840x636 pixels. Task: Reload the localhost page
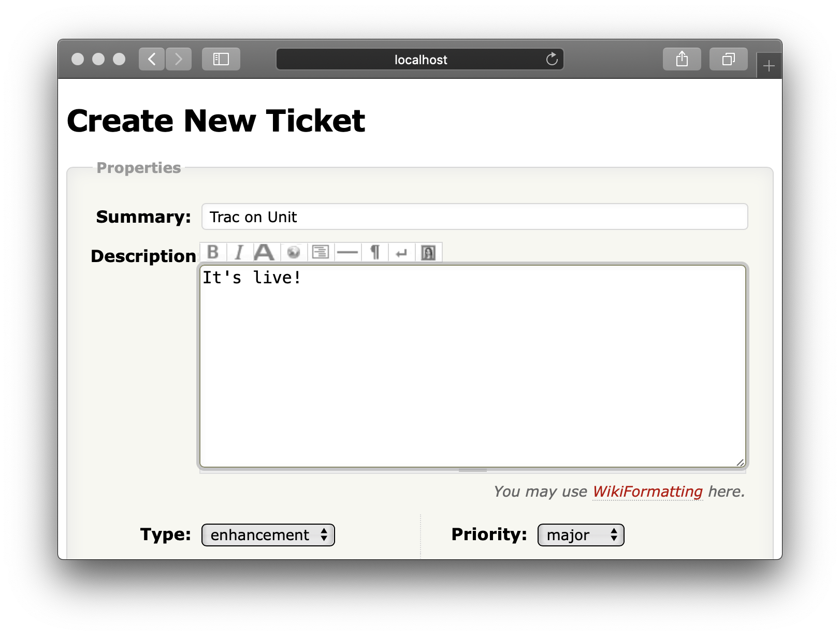[x=552, y=59]
